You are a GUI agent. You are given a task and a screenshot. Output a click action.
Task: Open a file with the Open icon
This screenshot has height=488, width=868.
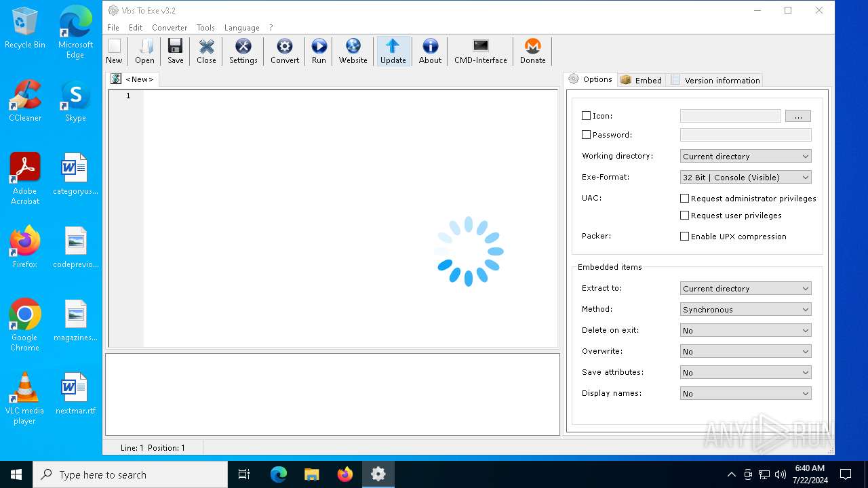(x=144, y=52)
